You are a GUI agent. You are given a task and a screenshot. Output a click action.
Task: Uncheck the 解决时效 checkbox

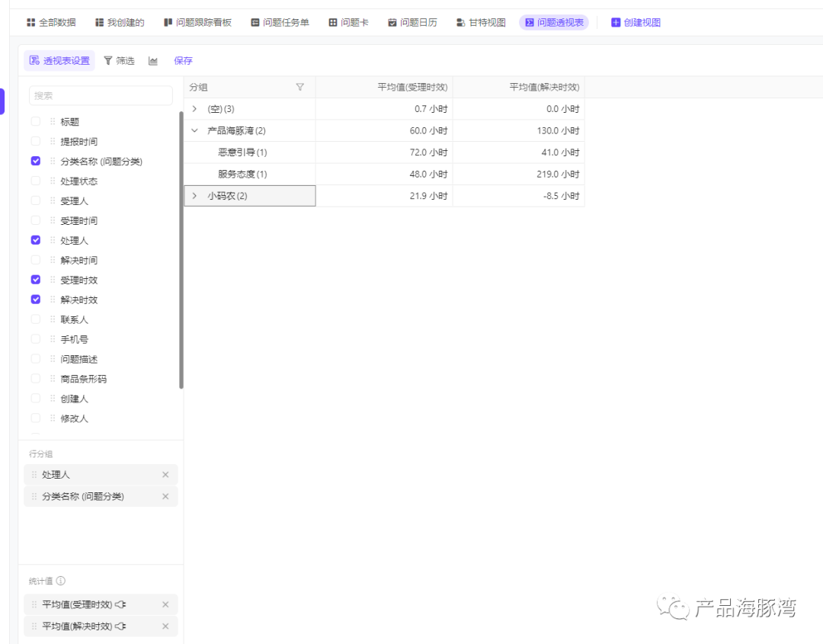point(36,300)
